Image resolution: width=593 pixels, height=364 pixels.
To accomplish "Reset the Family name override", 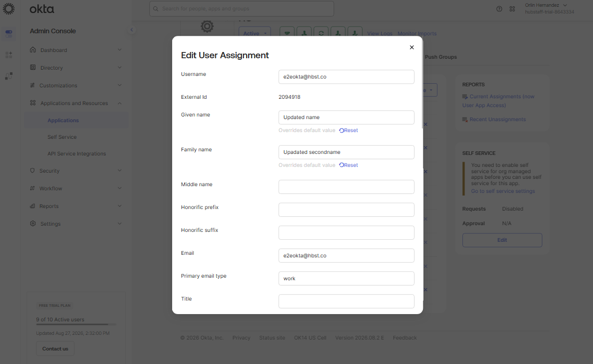I will click(x=349, y=165).
